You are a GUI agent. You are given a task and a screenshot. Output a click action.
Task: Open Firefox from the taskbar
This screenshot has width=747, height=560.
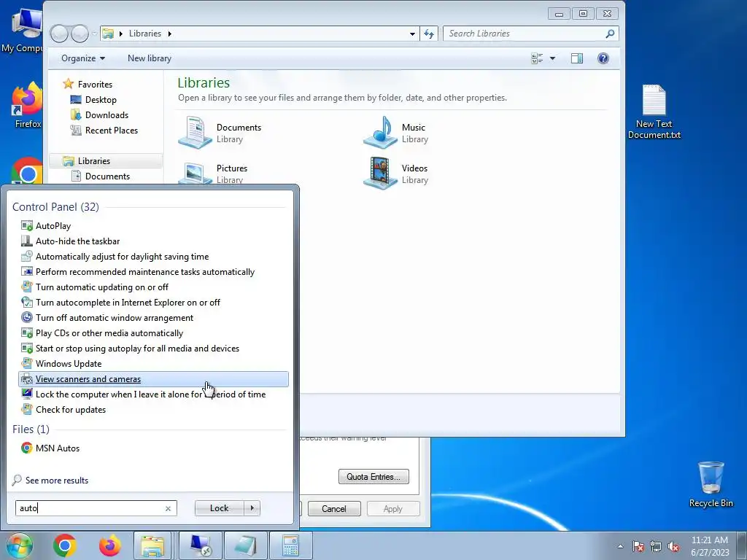[x=109, y=545]
